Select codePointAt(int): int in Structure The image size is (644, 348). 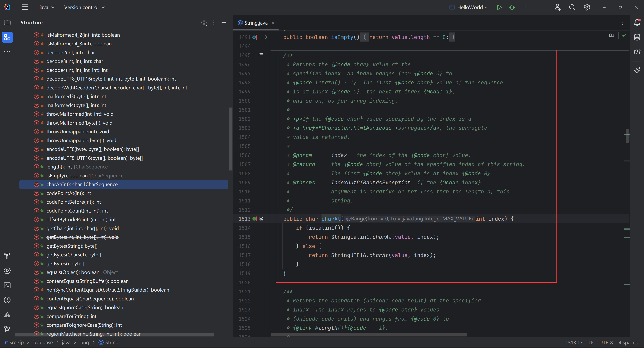click(68, 193)
